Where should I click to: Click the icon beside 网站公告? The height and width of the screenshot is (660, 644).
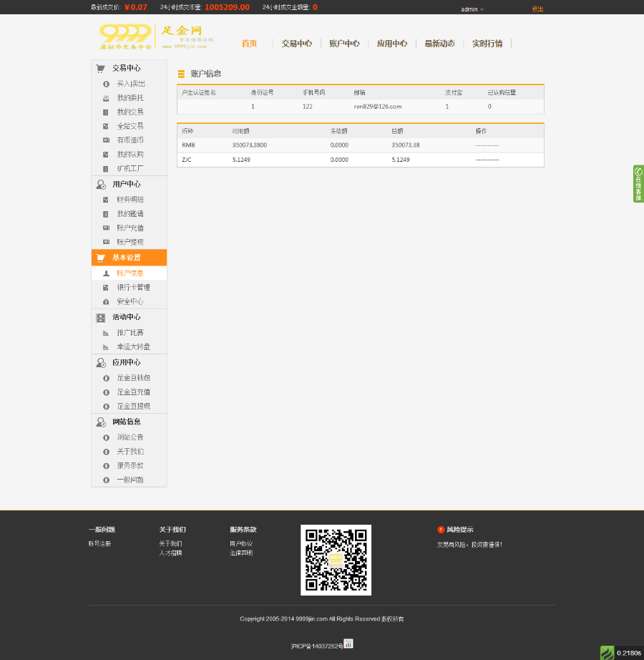(106, 438)
